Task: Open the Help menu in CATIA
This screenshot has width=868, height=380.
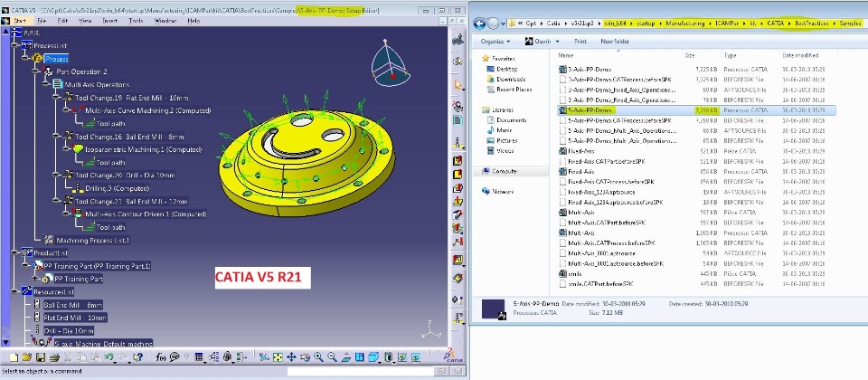Action: point(193,21)
